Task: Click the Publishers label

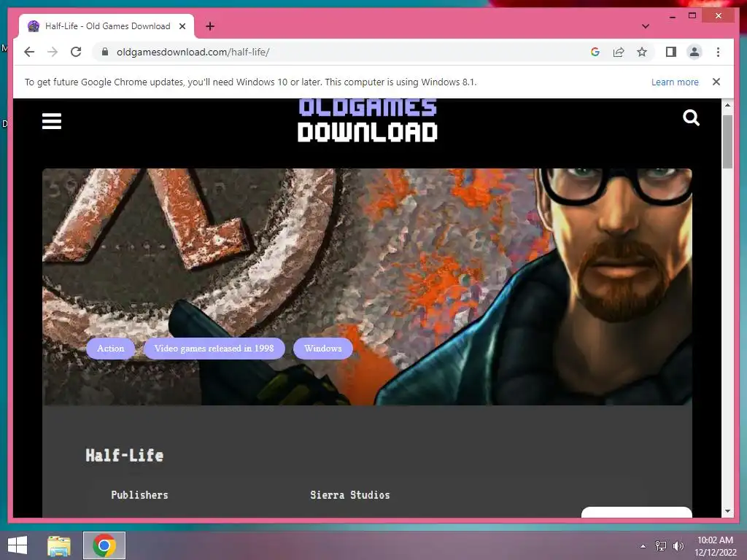Action: [139, 495]
